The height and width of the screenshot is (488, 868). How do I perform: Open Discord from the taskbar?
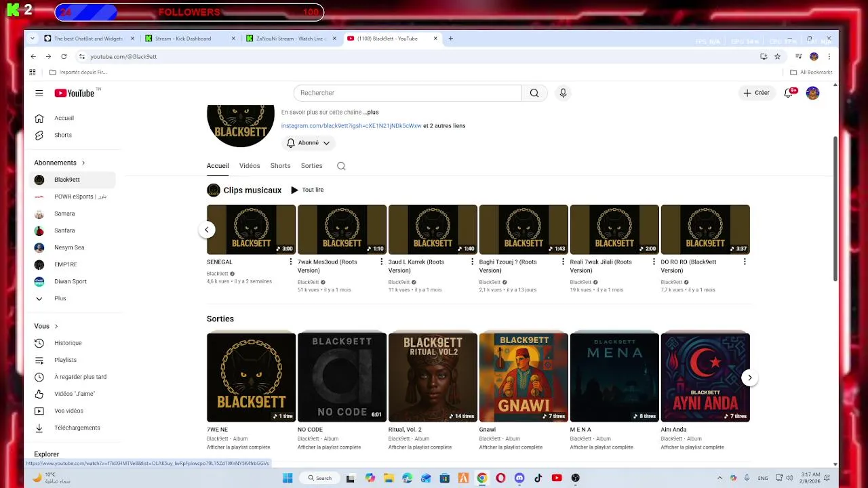point(519,478)
